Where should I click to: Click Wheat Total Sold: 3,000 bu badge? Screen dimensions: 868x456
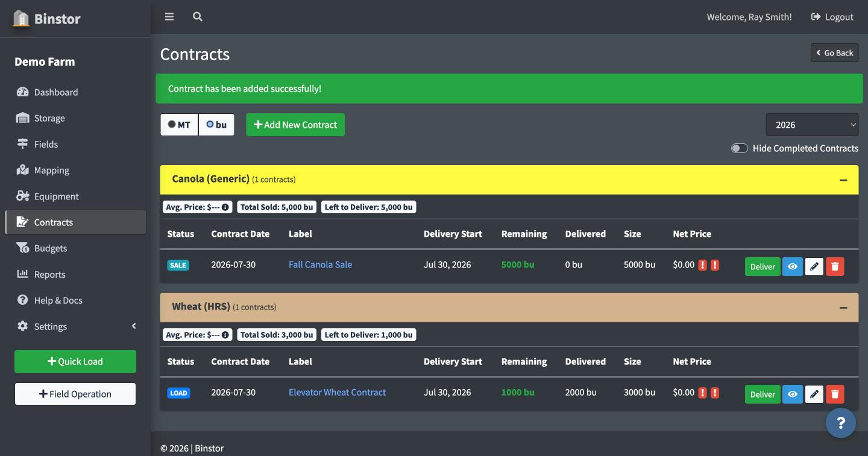[x=277, y=335]
